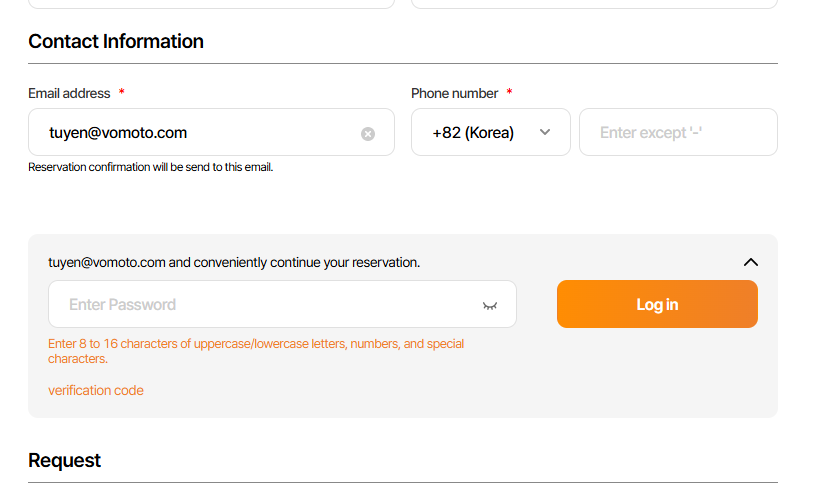The height and width of the screenshot is (485, 819).
Task: Focus the phone number input field
Action: (x=678, y=132)
